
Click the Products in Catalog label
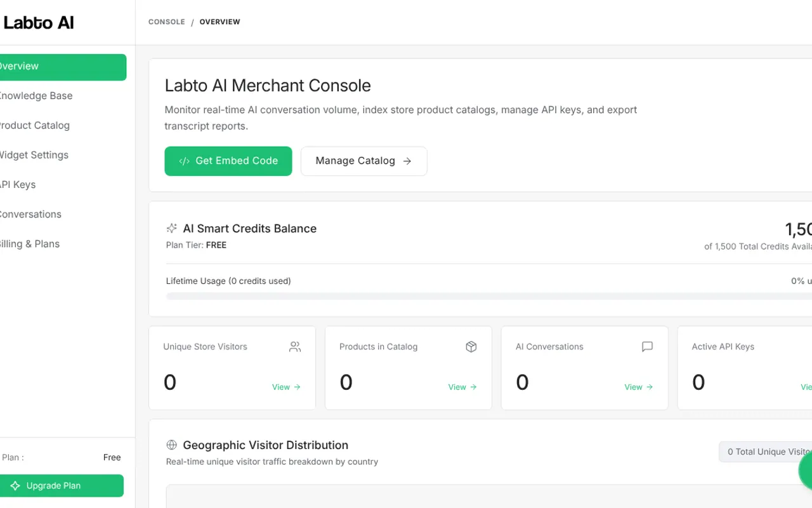click(379, 347)
